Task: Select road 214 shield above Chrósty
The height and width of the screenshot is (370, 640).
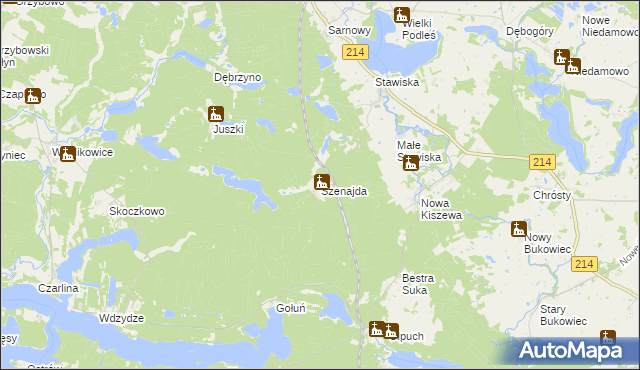Action: tap(542, 162)
